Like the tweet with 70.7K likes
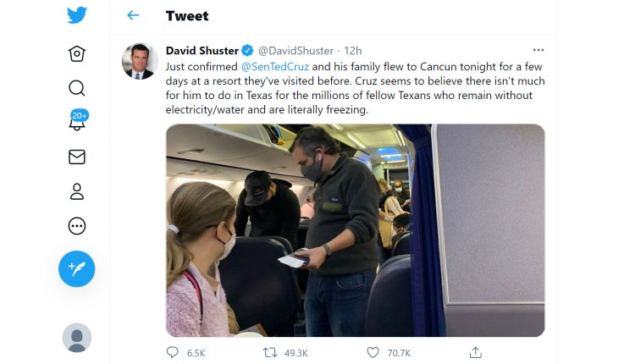The image size is (635, 364). pos(373,352)
